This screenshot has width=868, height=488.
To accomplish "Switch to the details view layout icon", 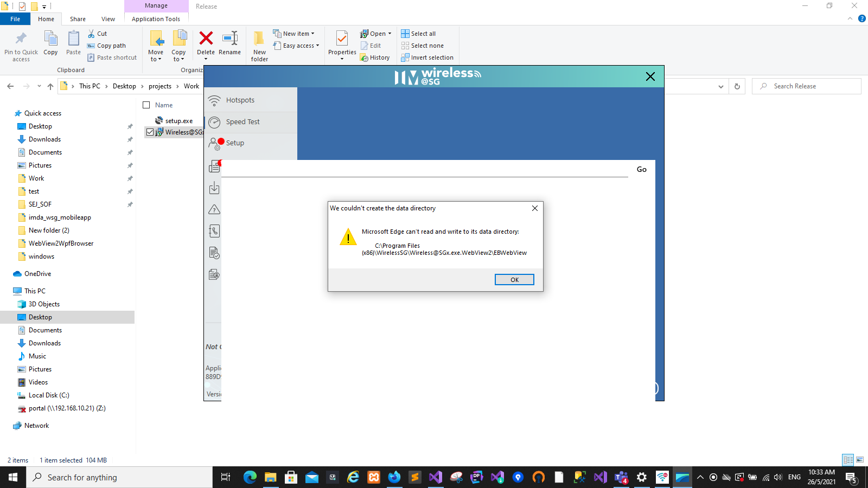I will 848,460.
